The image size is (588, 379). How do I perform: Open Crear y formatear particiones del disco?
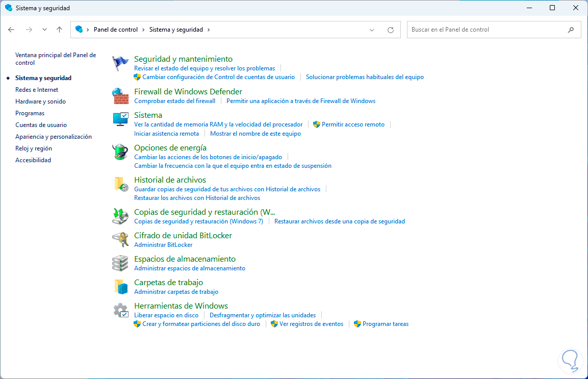(x=201, y=324)
